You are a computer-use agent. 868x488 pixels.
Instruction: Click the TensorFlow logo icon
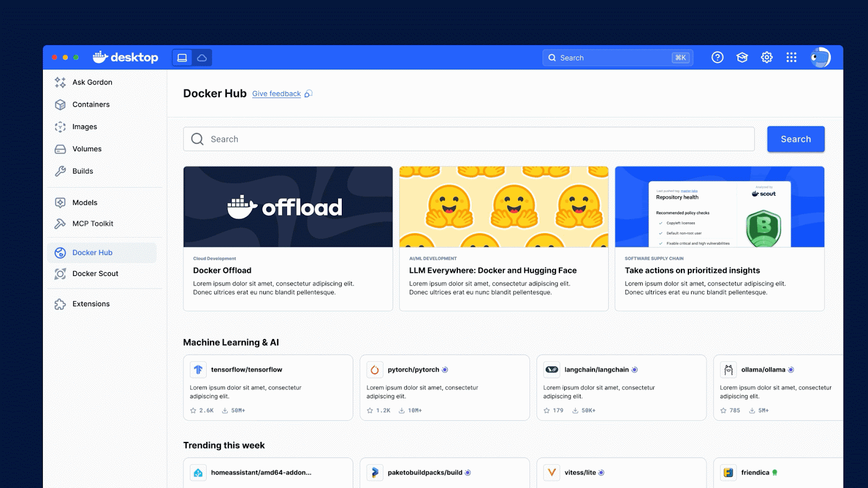(x=198, y=370)
